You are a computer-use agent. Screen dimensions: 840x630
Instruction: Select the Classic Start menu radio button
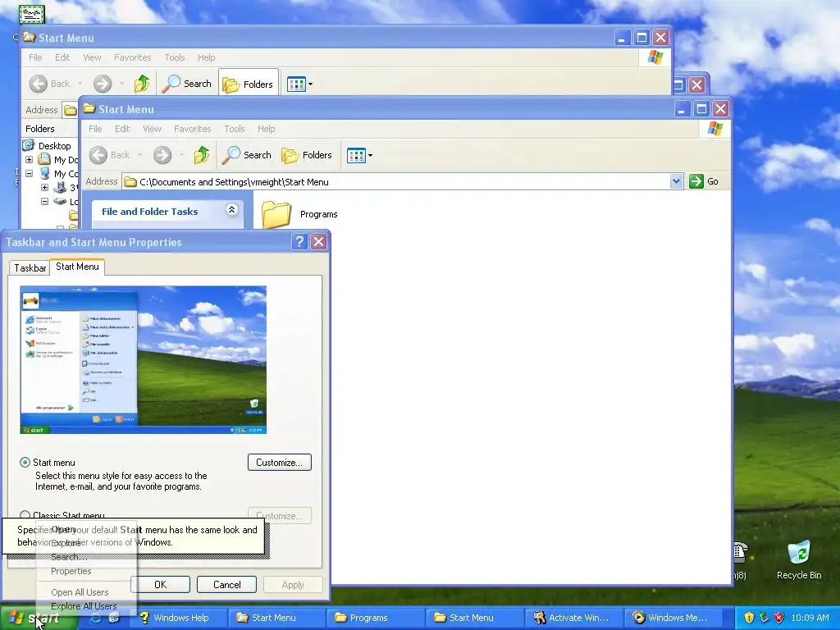pos(25,515)
